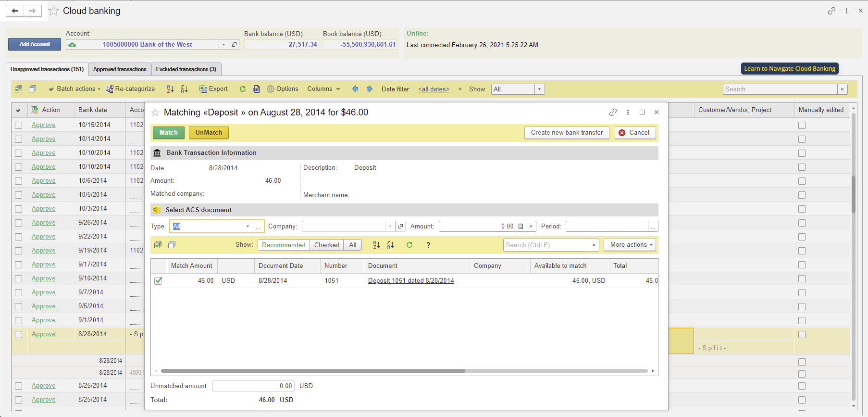Sort transactions ascending in the main toolbar
868x417 pixels.
[170, 89]
